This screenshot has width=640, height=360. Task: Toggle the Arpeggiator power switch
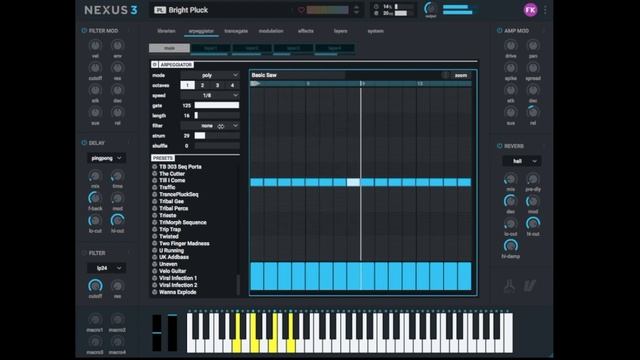[x=155, y=64]
